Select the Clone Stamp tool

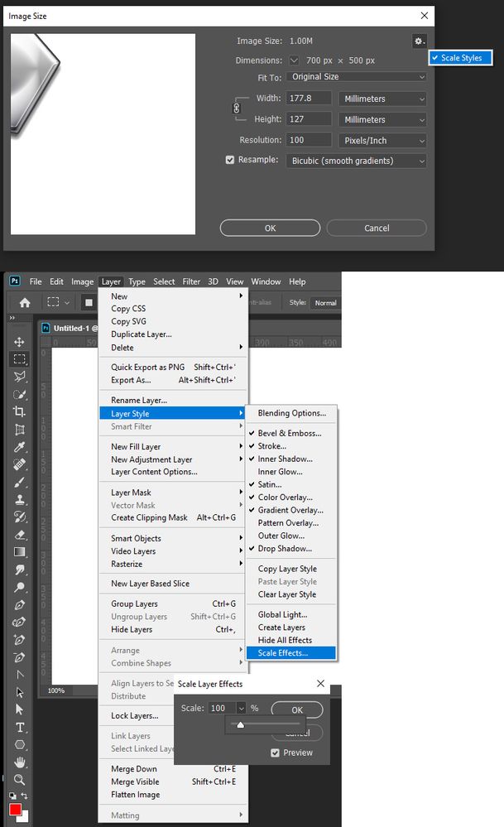point(20,499)
